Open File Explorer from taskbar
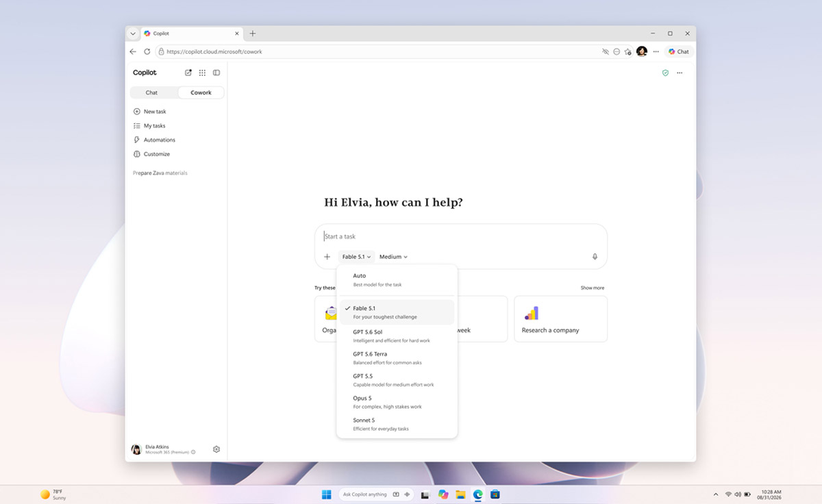The image size is (822, 504). point(460,494)
